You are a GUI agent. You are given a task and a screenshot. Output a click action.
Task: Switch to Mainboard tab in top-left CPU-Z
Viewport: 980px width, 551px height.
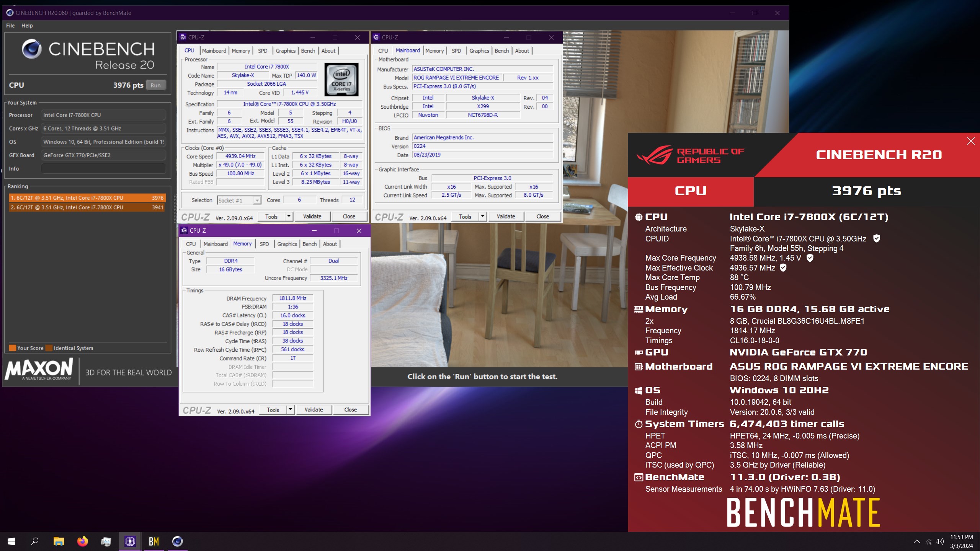214,51
